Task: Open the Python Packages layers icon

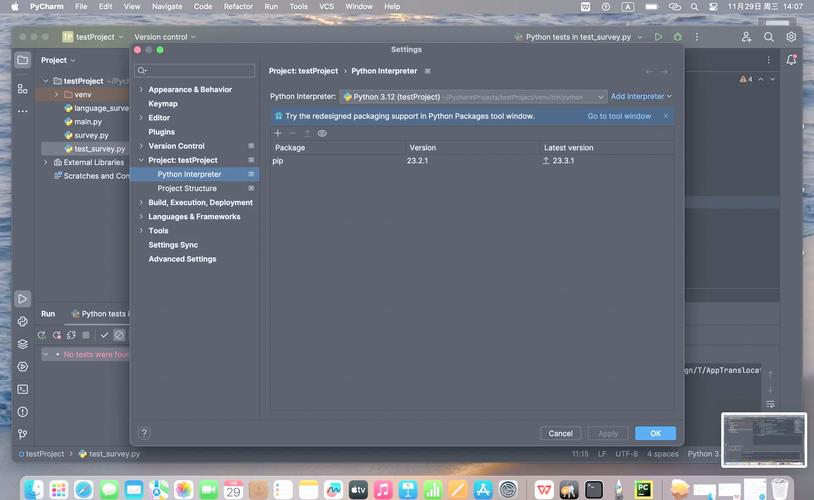Action: [x=22, y=344]
